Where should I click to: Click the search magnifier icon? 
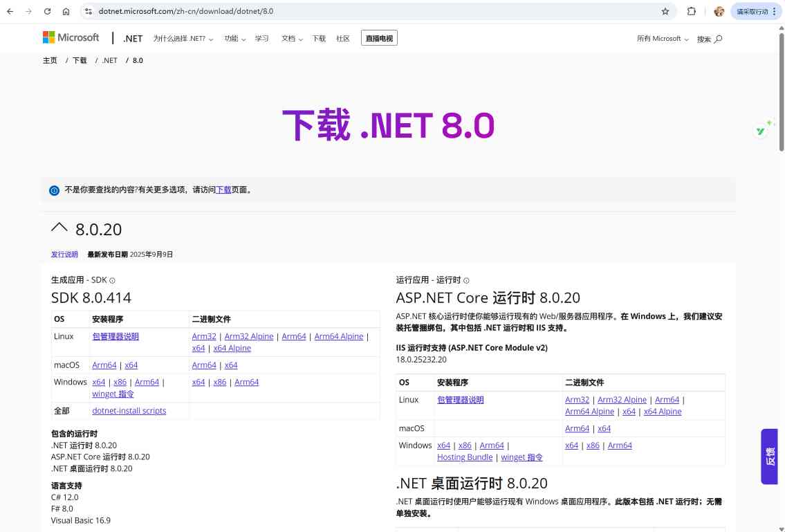pos(718,39)
